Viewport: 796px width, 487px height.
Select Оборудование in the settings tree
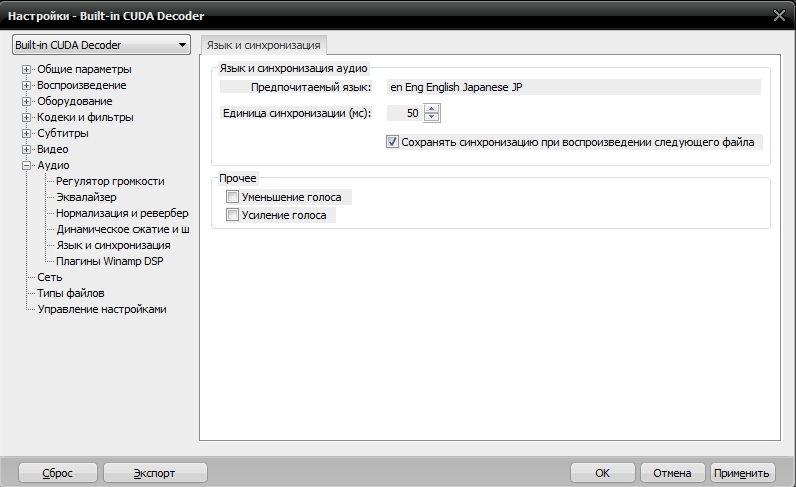[x=75, y=101]
